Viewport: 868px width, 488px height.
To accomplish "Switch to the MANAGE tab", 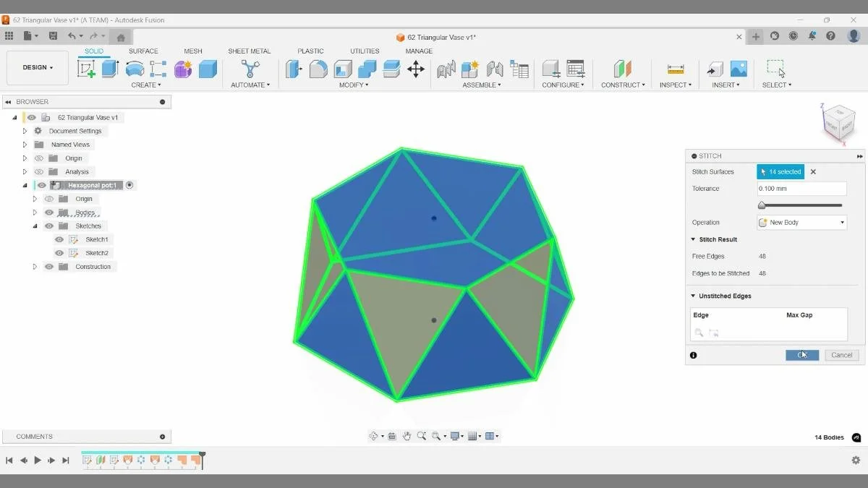I will tap(419, 51).
